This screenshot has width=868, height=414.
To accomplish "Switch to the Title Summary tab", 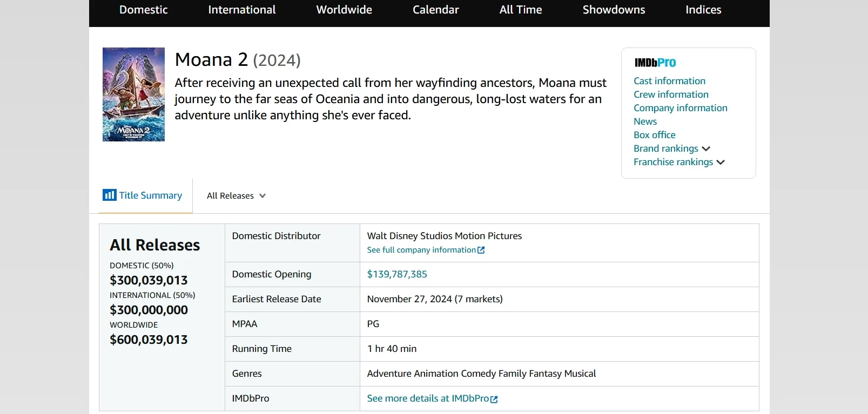I will (150, 195).
